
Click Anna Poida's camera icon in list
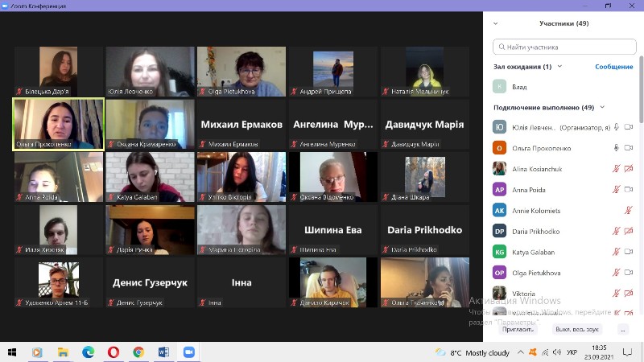[629, 189]
